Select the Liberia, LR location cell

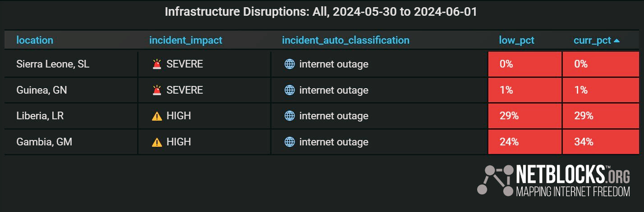point(71,116)
